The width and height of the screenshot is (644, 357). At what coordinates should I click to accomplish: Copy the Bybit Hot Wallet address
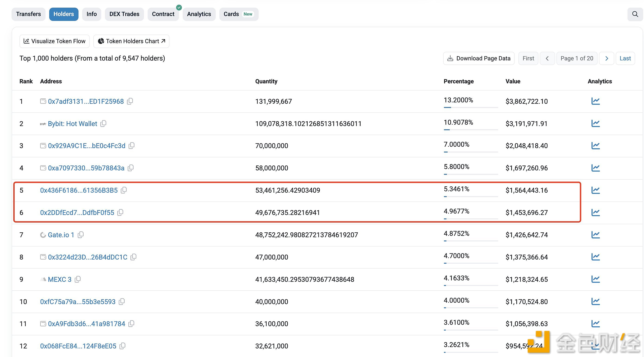(103, 123)
